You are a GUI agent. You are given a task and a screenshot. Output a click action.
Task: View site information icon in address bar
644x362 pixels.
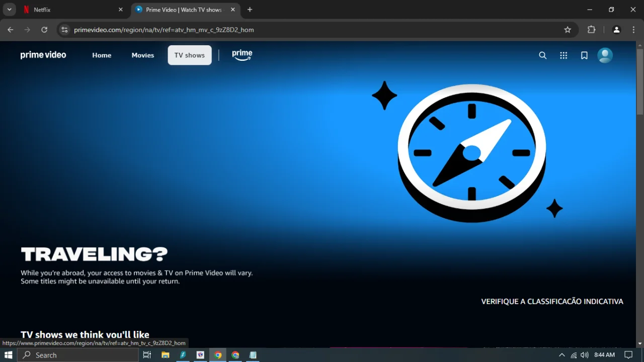(x=64, y=30)
